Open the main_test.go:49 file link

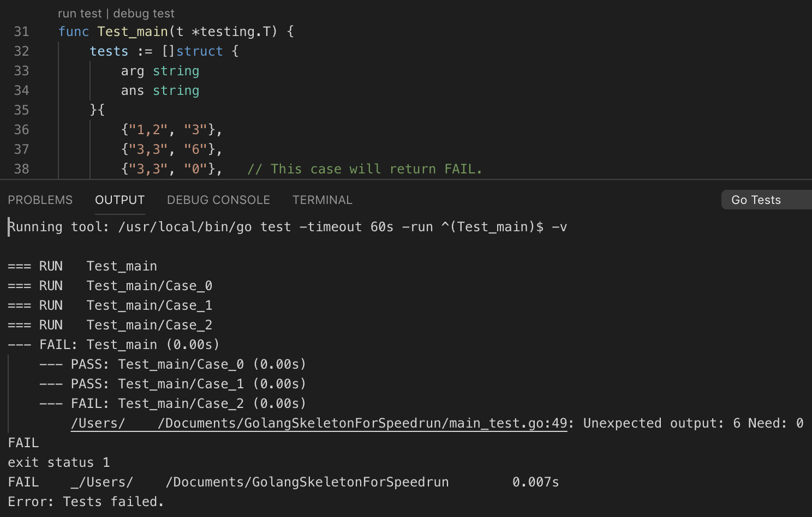[319, 423]
